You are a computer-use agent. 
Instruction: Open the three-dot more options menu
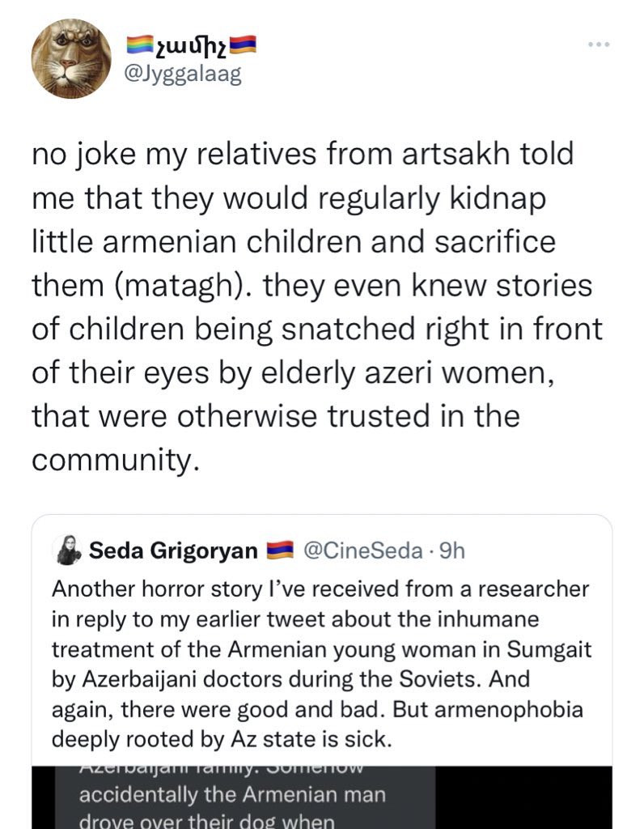pyautogui.click(x=599, y=44)
